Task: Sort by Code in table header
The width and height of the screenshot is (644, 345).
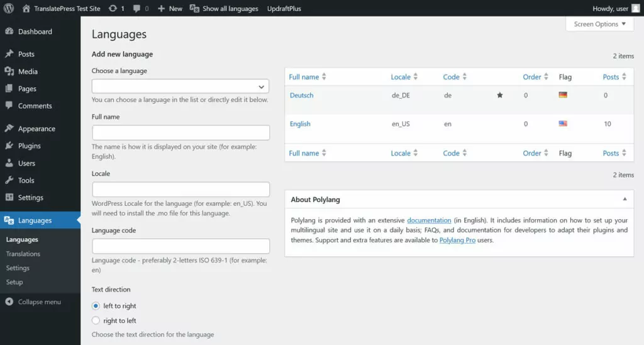Action: pos(455,76)
